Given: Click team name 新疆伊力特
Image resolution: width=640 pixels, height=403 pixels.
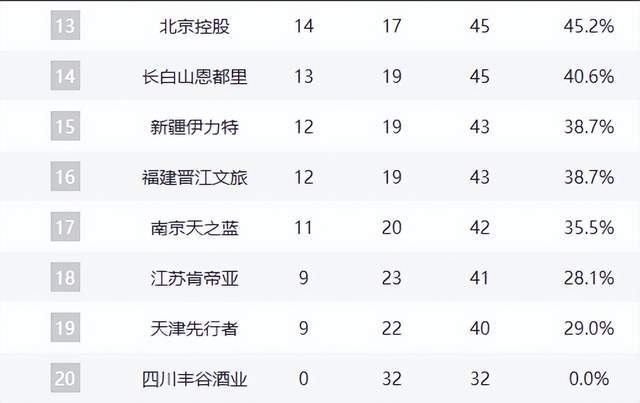Looking at the screenshot, I should coord(195,127).
